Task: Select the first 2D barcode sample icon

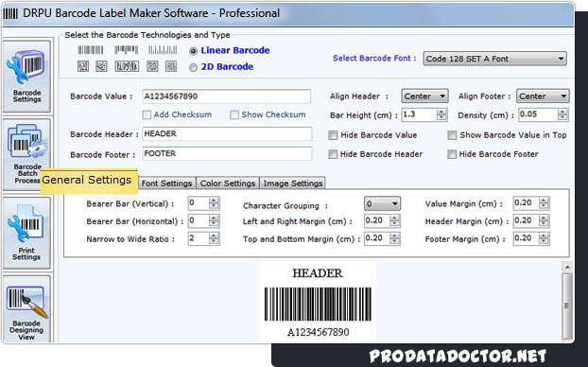Action: [x=83, y=66]
